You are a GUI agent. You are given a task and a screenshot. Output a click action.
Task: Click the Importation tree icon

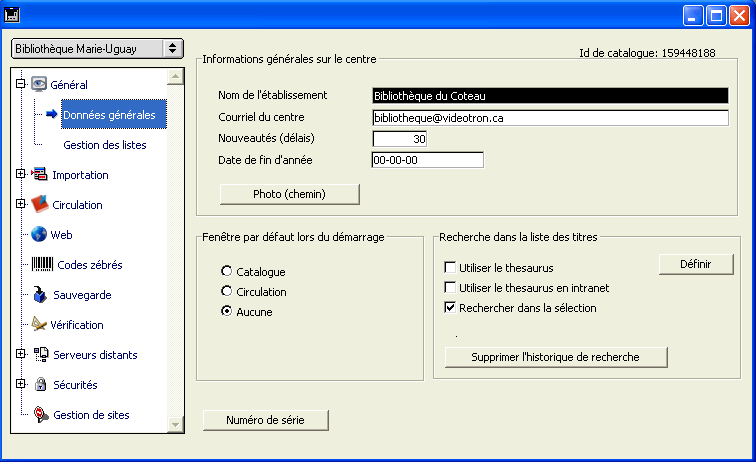click(39, 175)
